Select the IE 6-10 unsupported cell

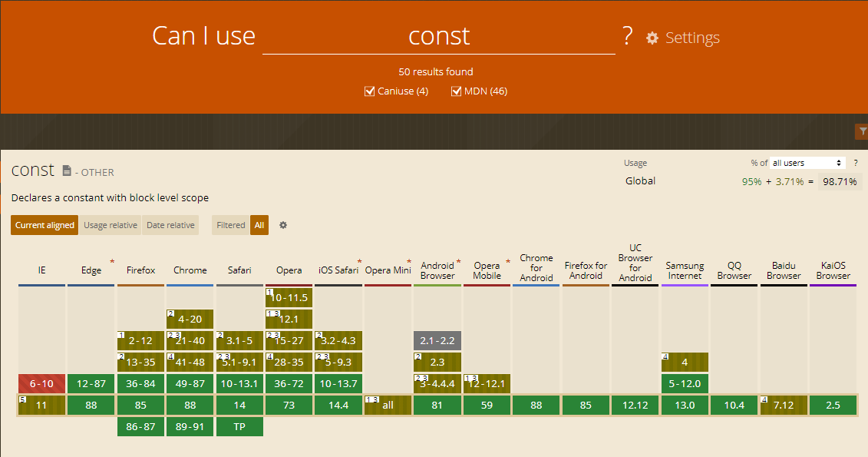pos(41,384)
